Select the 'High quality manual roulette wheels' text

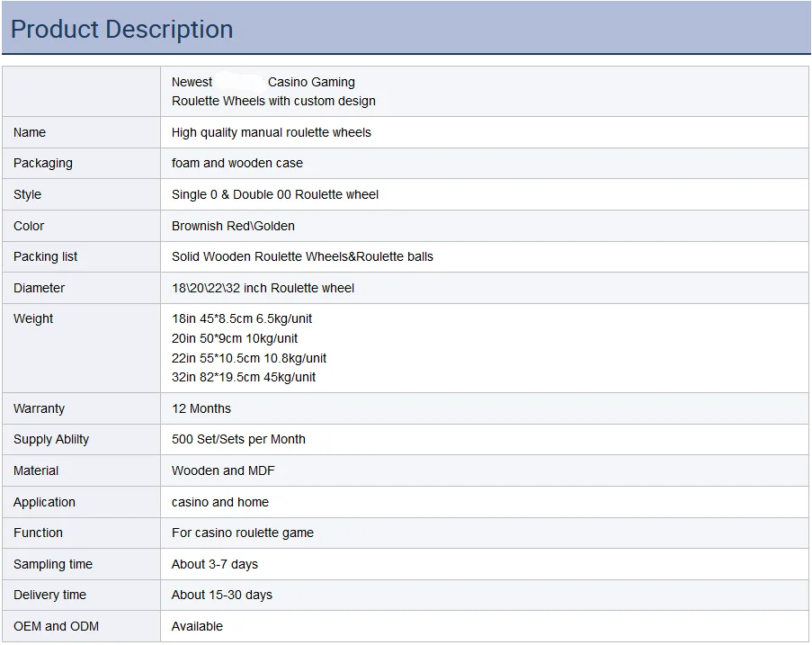click(x=272, y=132)
